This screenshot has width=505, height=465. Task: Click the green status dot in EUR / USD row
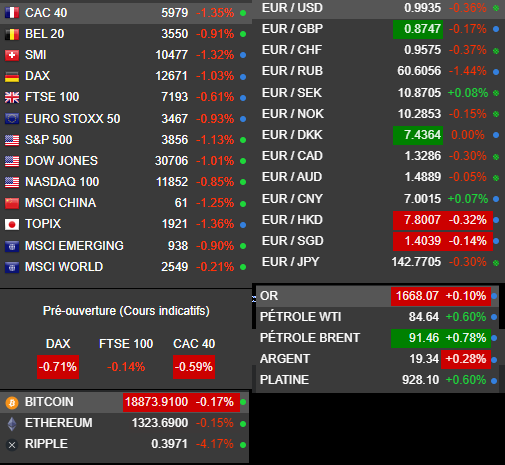(x=496, y=8)
